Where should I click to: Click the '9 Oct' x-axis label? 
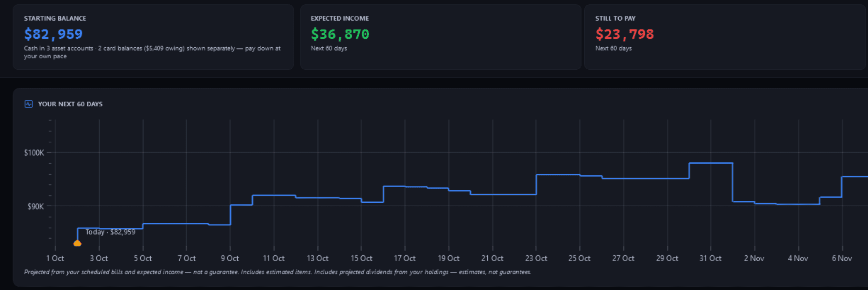coord(230,258)
